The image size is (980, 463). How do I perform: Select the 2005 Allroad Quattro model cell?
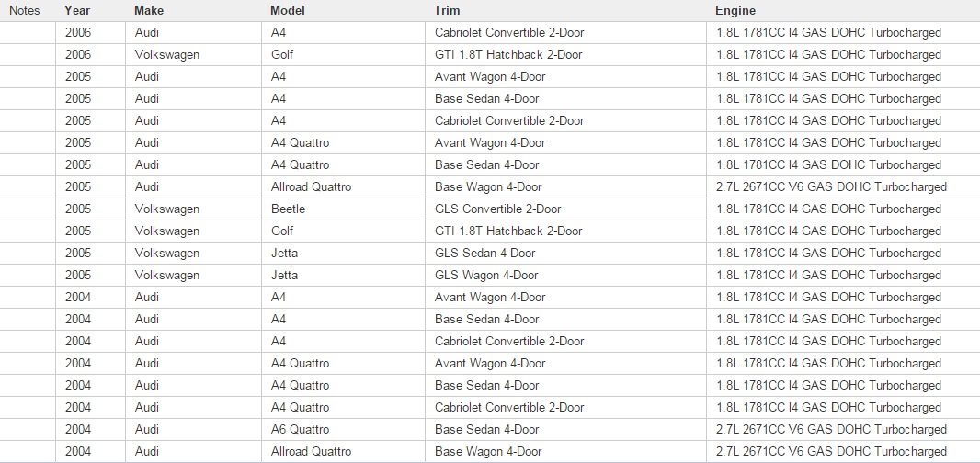tap(311, 186)
